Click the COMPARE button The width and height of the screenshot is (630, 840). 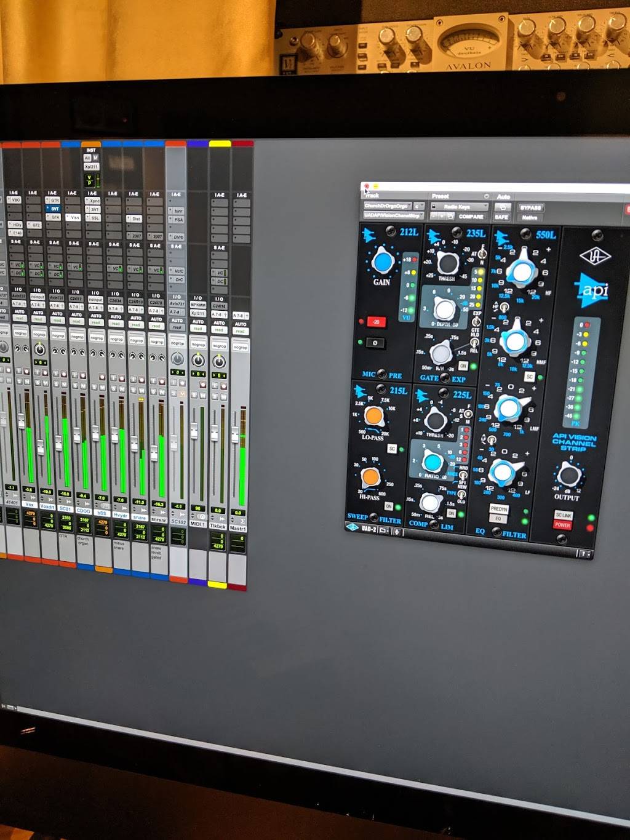coord(471,217)
